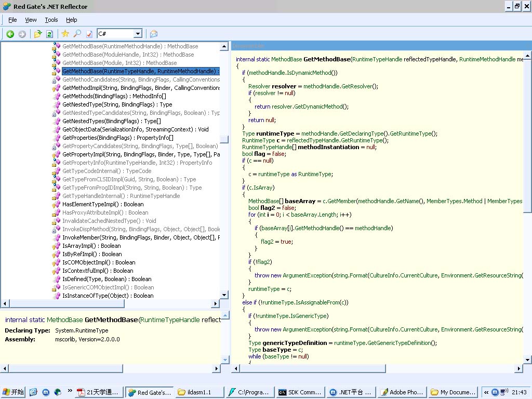Click MethodBase link in info pane signature
The width and height of the screenshot is (532, 399).
point(65,320)
